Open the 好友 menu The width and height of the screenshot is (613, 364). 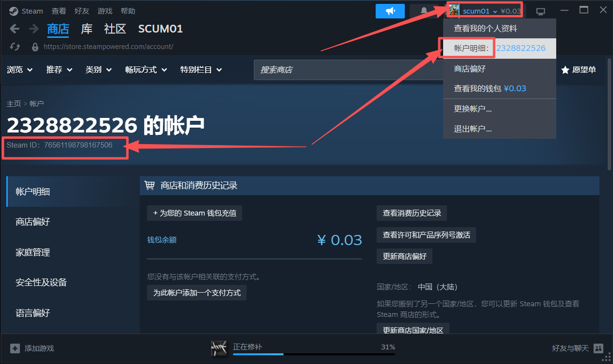[x=82, y=11]
